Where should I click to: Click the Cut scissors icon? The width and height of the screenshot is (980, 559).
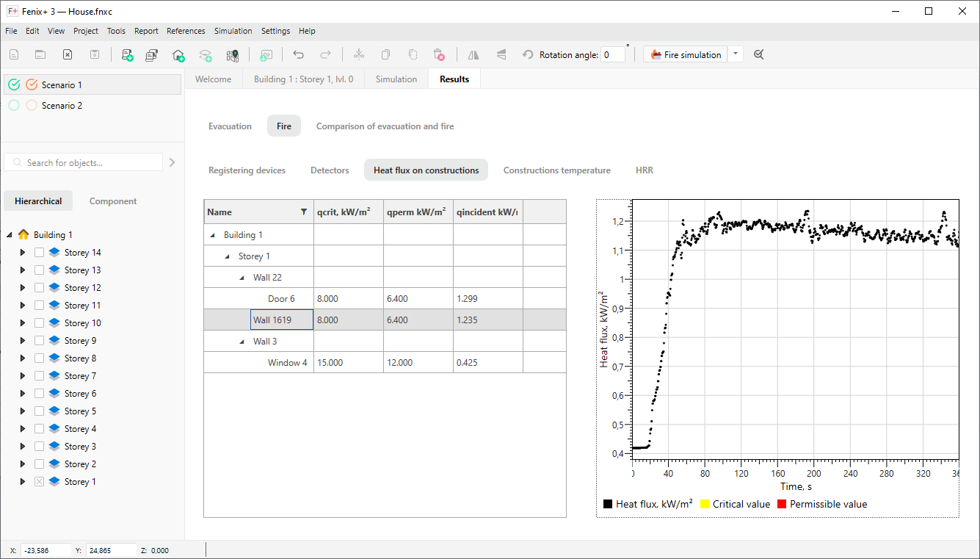pyautogui.click(x=358, y=54)
